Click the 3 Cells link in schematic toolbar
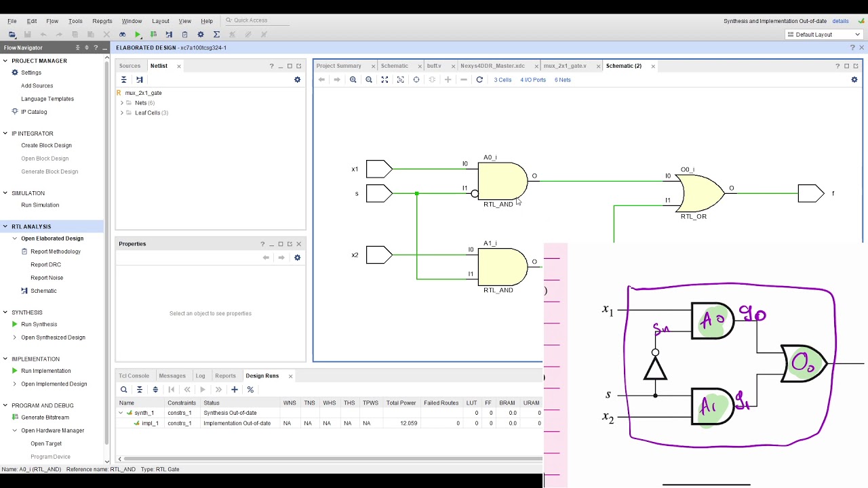This screenshot has height=488, width=868. coord(502,80)
